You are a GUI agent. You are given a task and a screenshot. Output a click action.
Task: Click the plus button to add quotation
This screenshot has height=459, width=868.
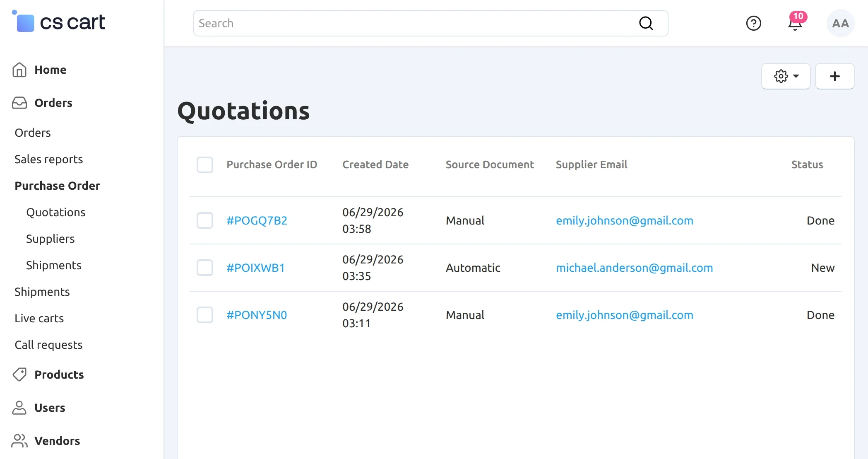834,76
